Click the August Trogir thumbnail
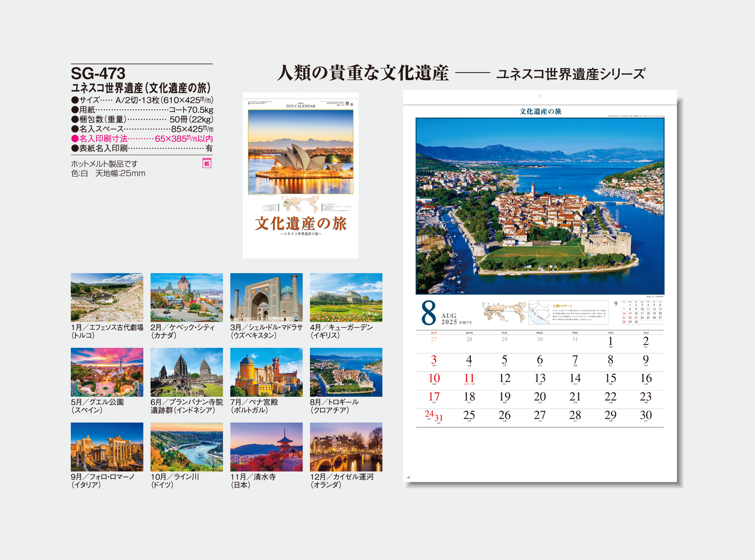This screenshot has width=755, height=560. tap(346, 372)
